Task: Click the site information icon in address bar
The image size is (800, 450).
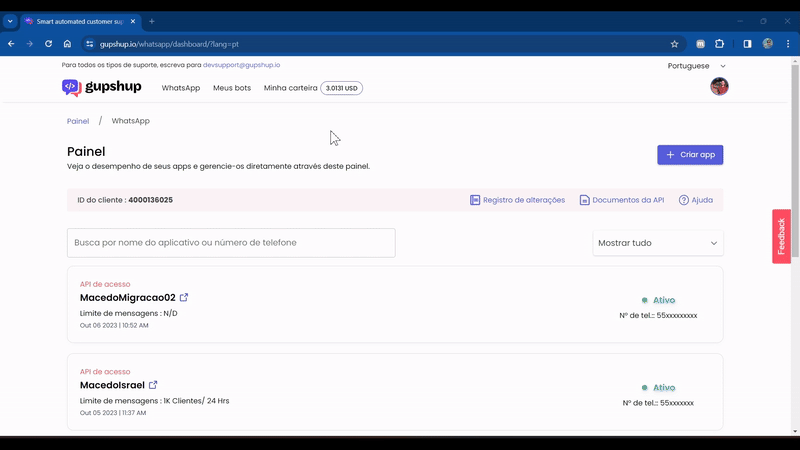Action: [x=90, y=44]
